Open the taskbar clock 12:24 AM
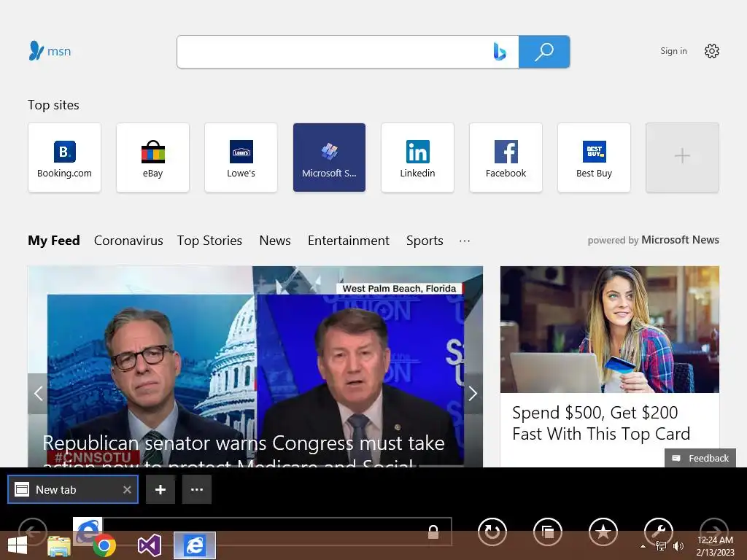The width and height of the screenshot is (747, 560). coord(715,545)
